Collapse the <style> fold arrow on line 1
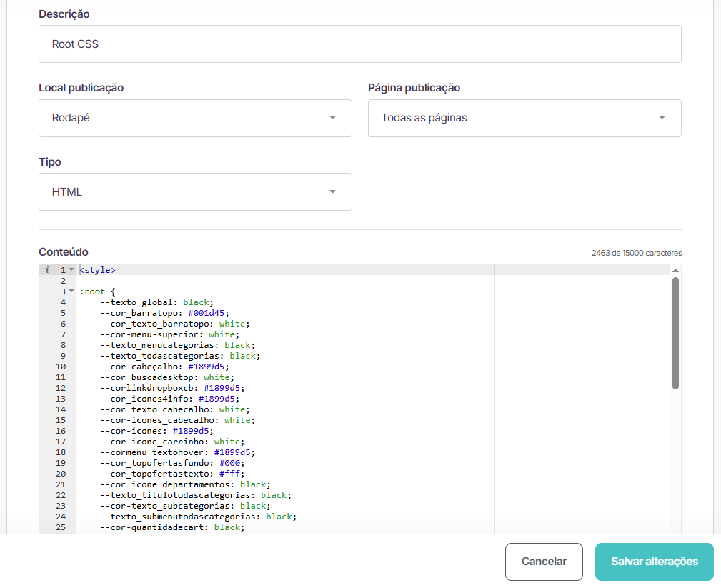This screenshot has width=721, height=588. tap(71, 270)
